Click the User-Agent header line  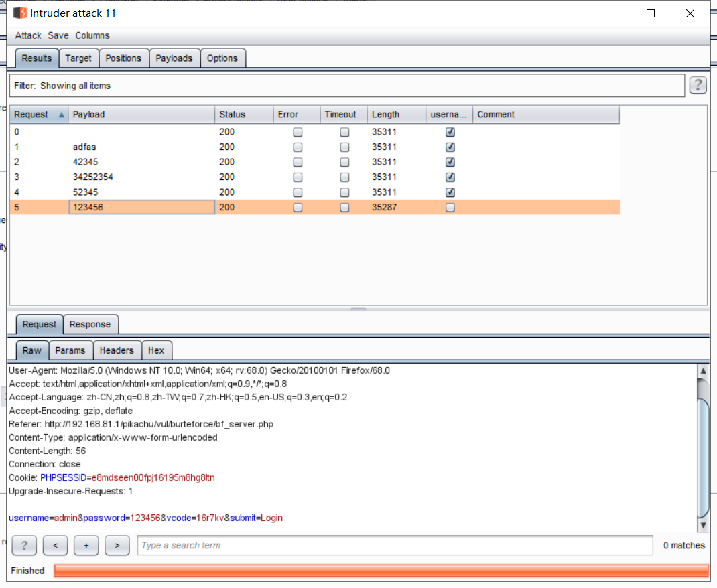199,370
